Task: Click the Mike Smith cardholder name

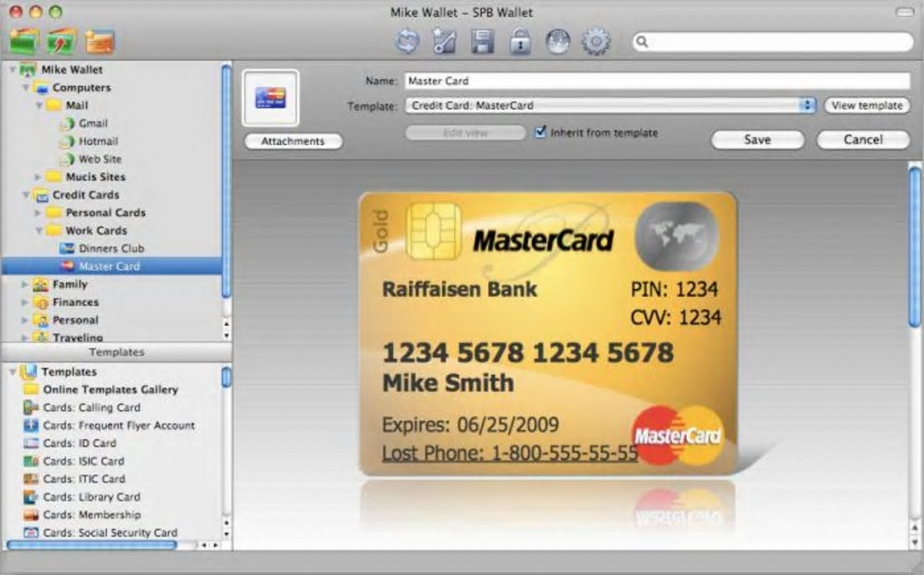Action: [x=448, y=383]
